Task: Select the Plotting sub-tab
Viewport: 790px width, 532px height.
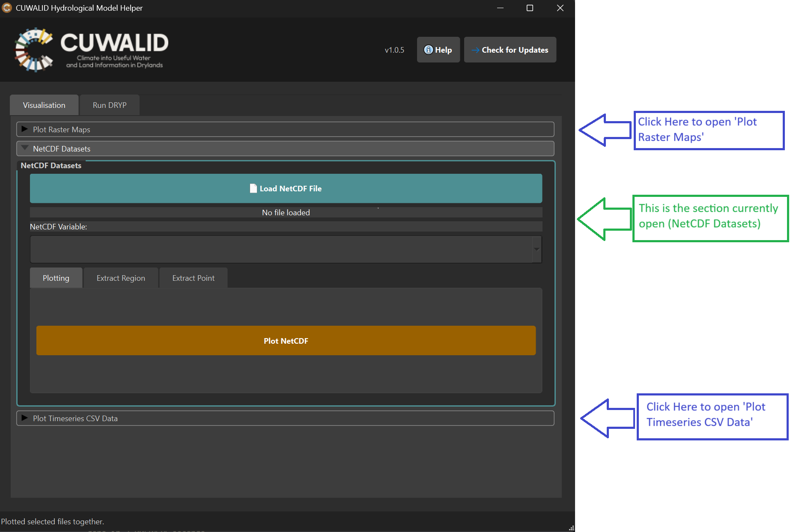Action: pyautogui.click(x=56, y=278)
